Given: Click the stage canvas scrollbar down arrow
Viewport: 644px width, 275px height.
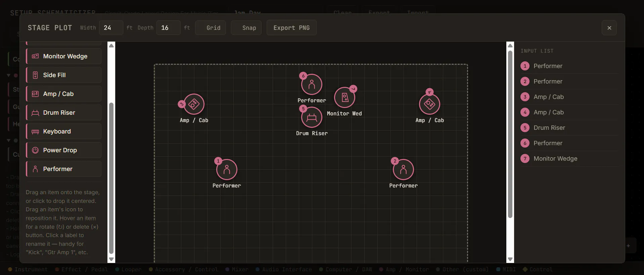Looking at the screenshot, I should click(x=510, y=259).
